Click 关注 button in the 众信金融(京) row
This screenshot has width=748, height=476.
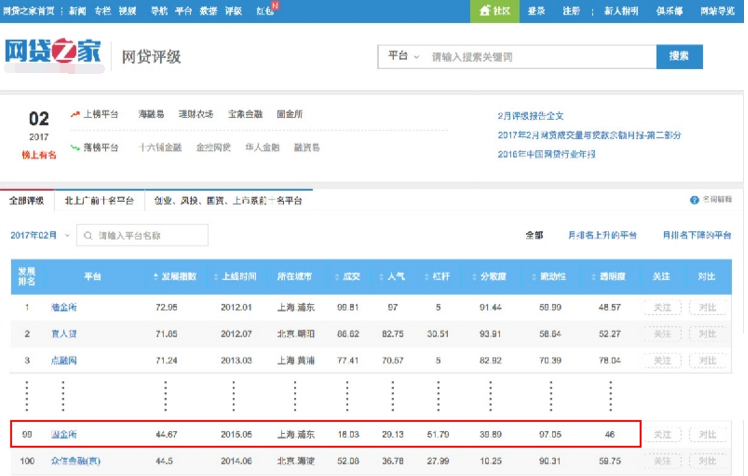pos(662,461)
